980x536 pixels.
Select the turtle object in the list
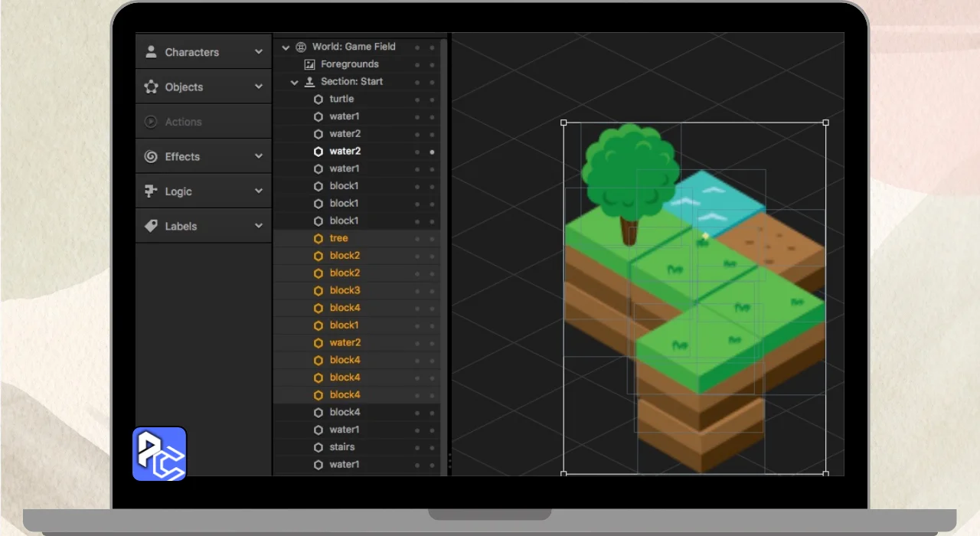(x=341, y=99)
